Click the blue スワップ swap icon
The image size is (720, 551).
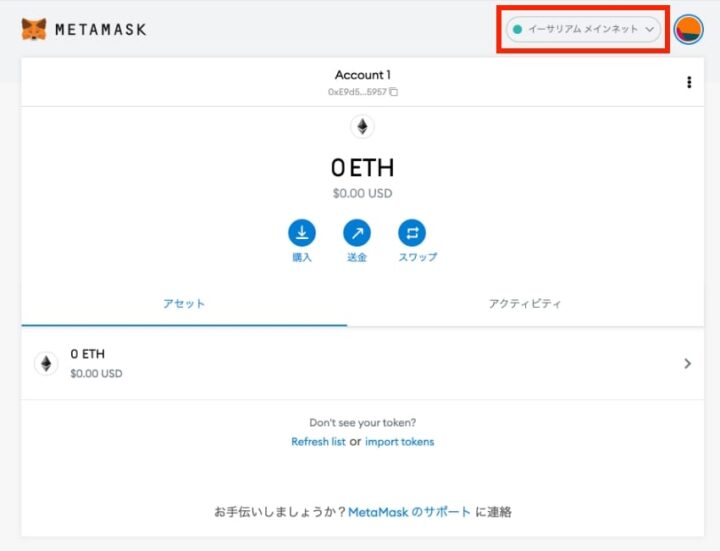click(x=412, y=233)
